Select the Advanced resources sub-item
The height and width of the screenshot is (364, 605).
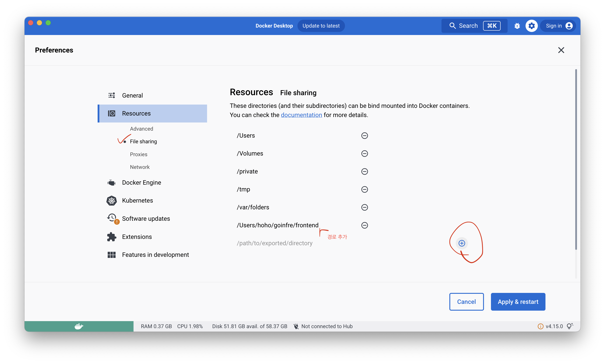point(141,129)
